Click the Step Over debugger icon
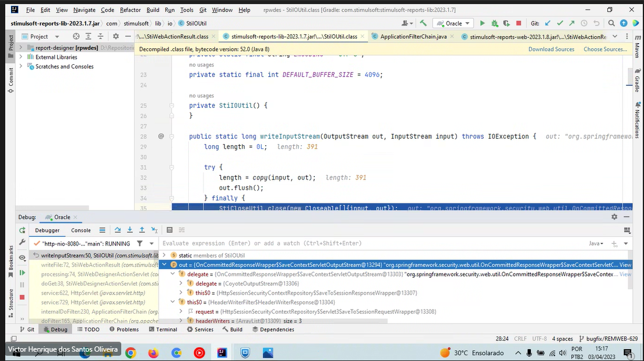Screen dimensions: 644x361 coord(118,230)
